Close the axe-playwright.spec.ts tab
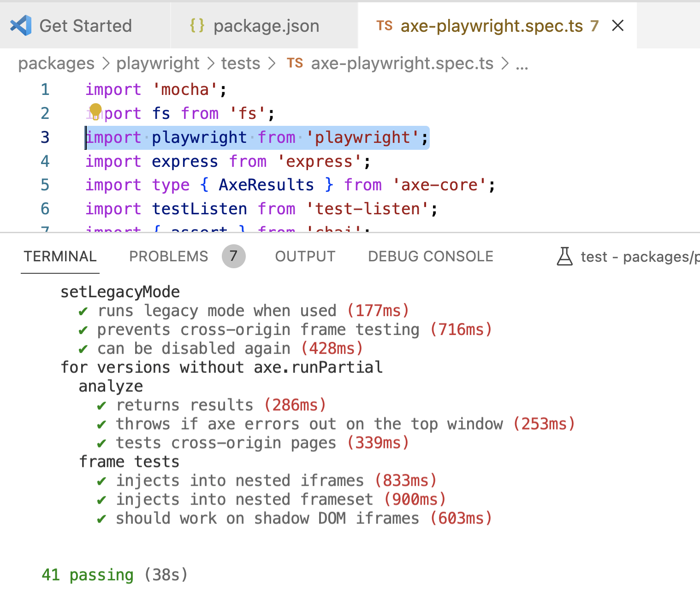Viewport: 700px width, 601px height. pos(617,26)
